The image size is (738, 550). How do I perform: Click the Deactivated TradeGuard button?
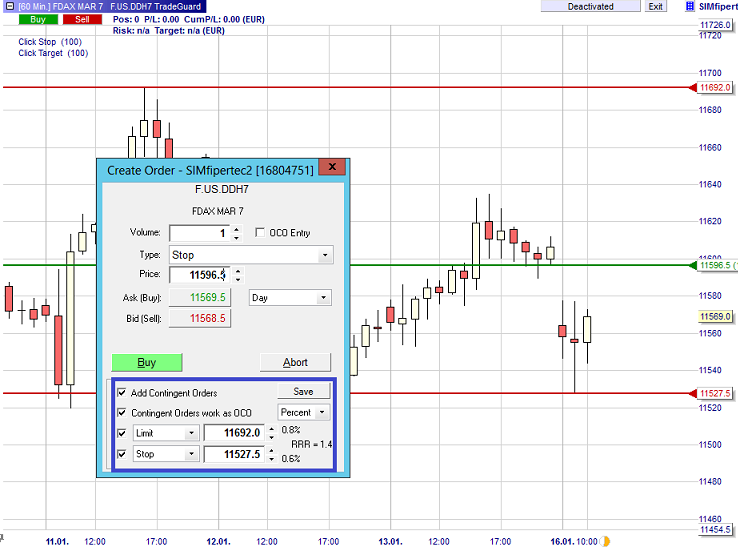590,6
